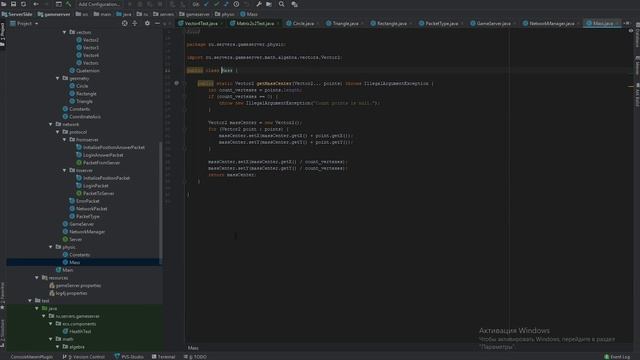Viewport: 640px width, 360px height.
Task: Open the TODO tool window
Action: 196,357
